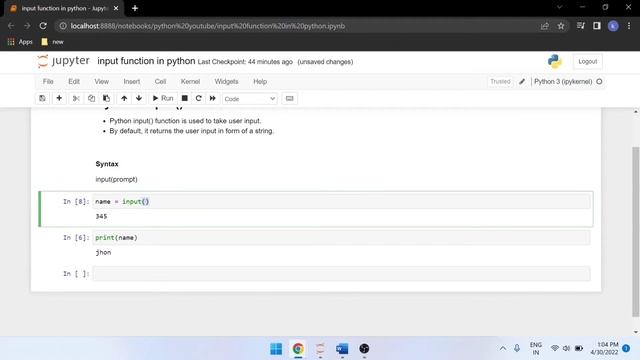
Task: Run the selected cell
Action: (163, 98)
